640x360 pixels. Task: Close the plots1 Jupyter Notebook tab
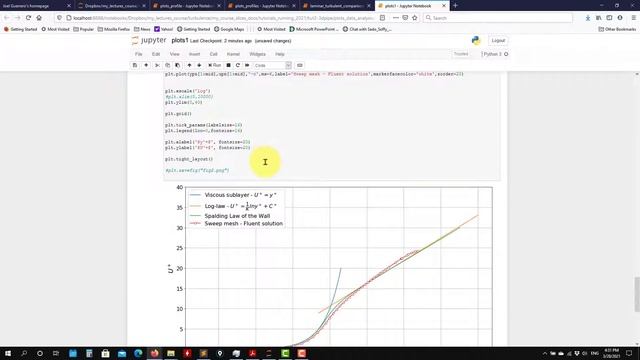[x=444, y=6]
